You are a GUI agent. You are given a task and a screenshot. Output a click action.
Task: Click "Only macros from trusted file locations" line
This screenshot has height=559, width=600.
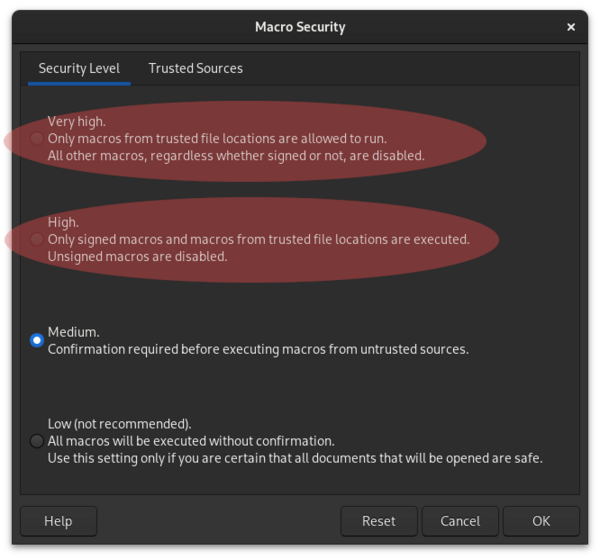[x=217, y=139]
